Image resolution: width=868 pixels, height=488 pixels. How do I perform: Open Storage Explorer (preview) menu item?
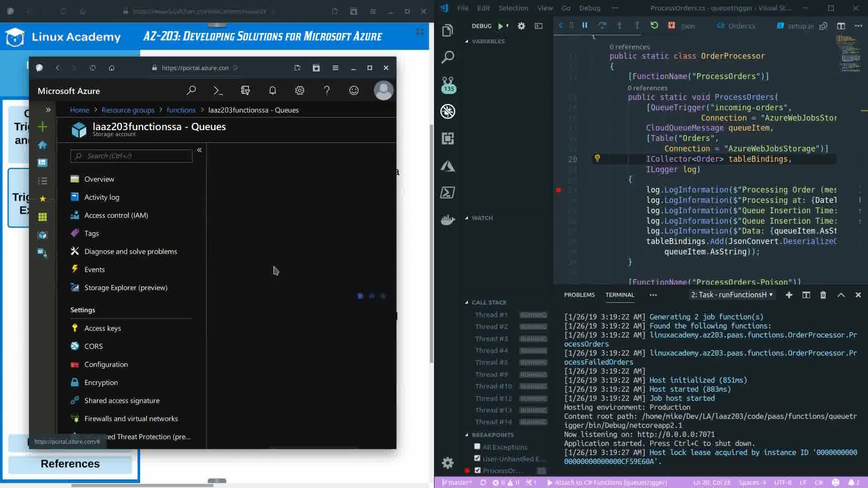[x=126, y=288]
